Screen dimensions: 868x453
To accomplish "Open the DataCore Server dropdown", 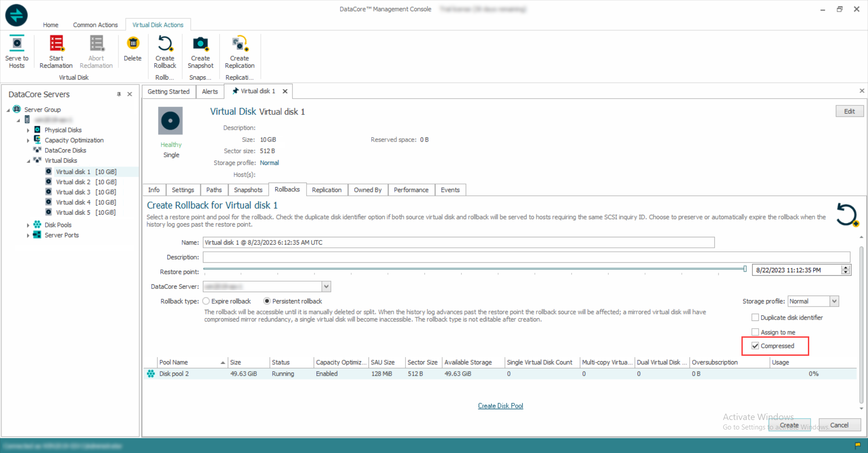I will [x=326, y=287].
